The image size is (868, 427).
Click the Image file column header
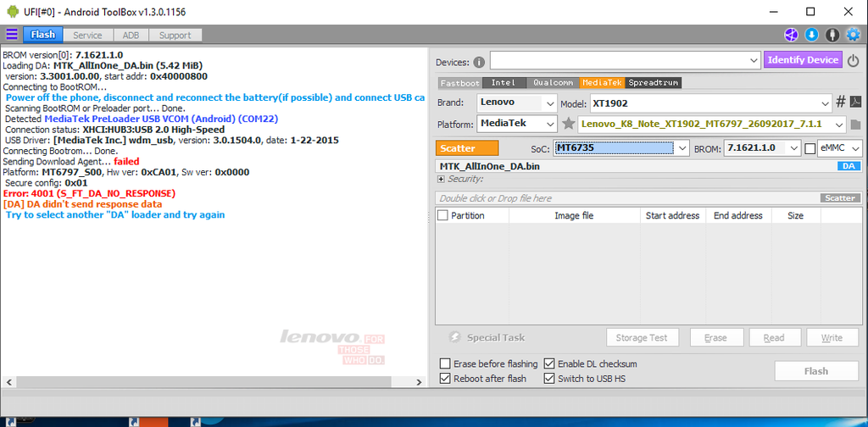(574, 216)
